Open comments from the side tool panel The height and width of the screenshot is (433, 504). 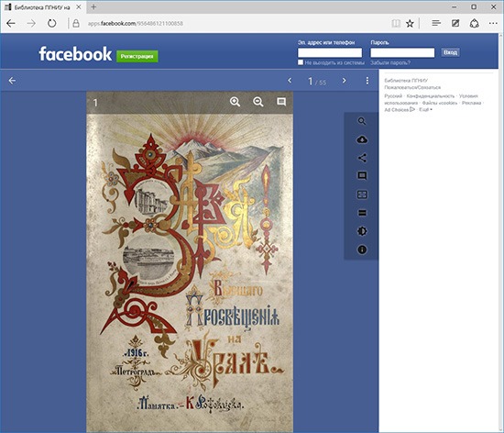[362, 176]
